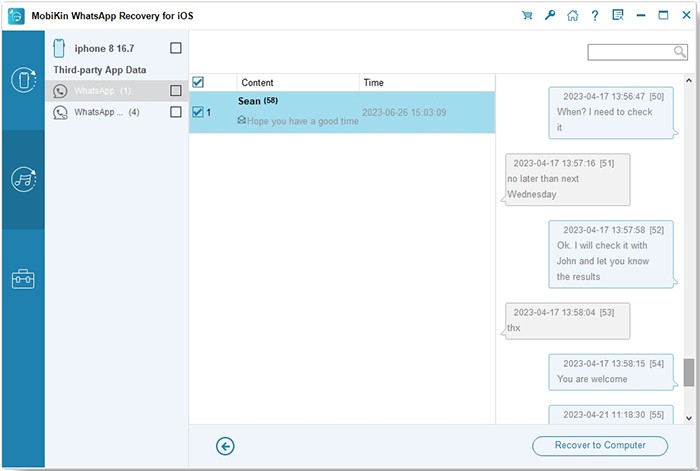This screenshot has height=471, width=700.
Task: Click timestamp 2023-04-17 13:57:58 [52]
Action: (613, 230)
